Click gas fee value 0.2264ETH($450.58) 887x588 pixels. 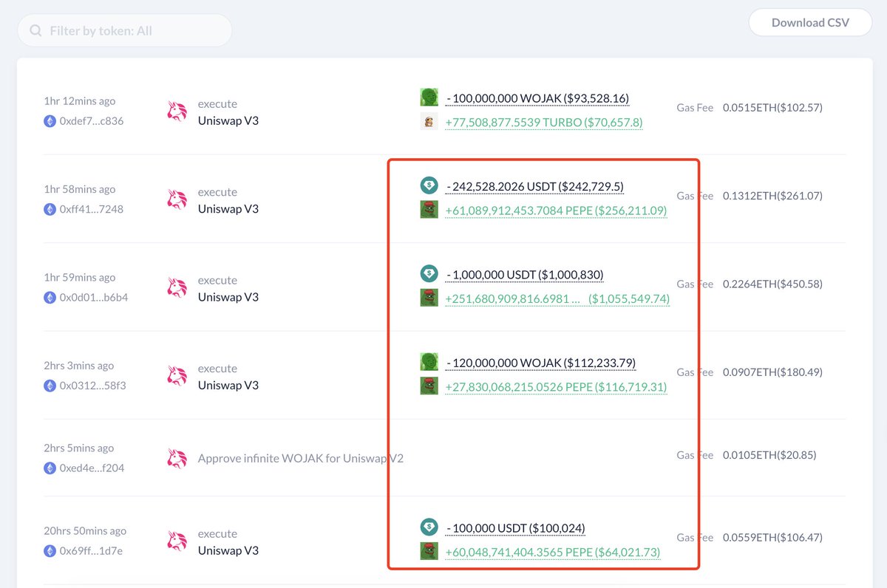pos(772,284)
